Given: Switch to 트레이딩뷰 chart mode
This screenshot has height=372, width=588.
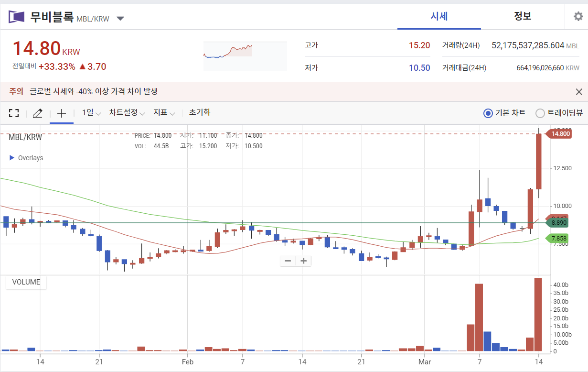Looking at the screenshot, I should point(540,113).
